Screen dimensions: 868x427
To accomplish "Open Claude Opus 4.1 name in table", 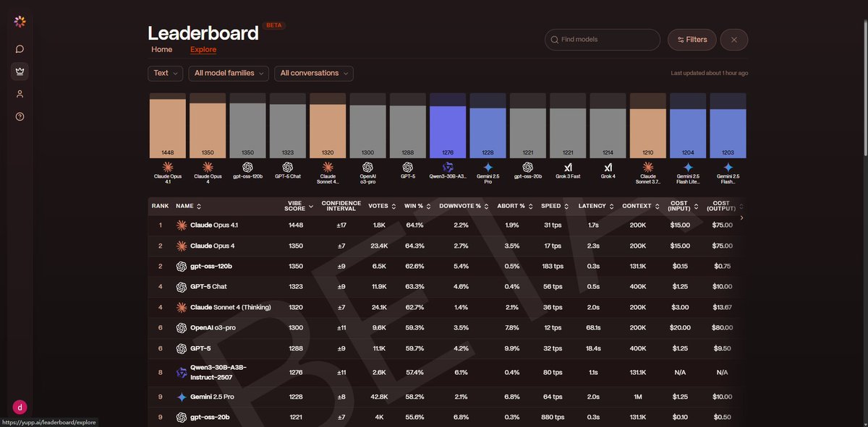I will [x=214, y=225].
